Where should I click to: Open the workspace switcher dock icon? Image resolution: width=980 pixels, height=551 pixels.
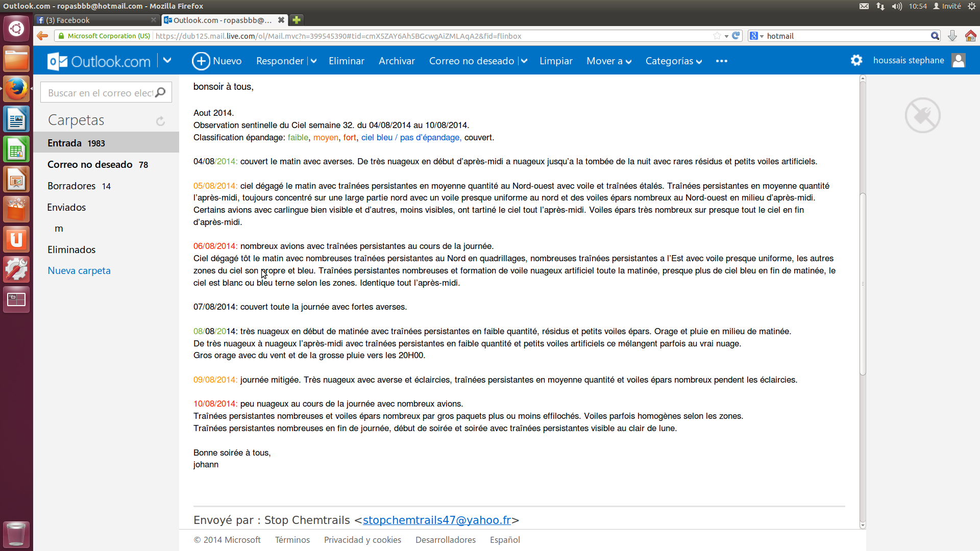point(16,299)
